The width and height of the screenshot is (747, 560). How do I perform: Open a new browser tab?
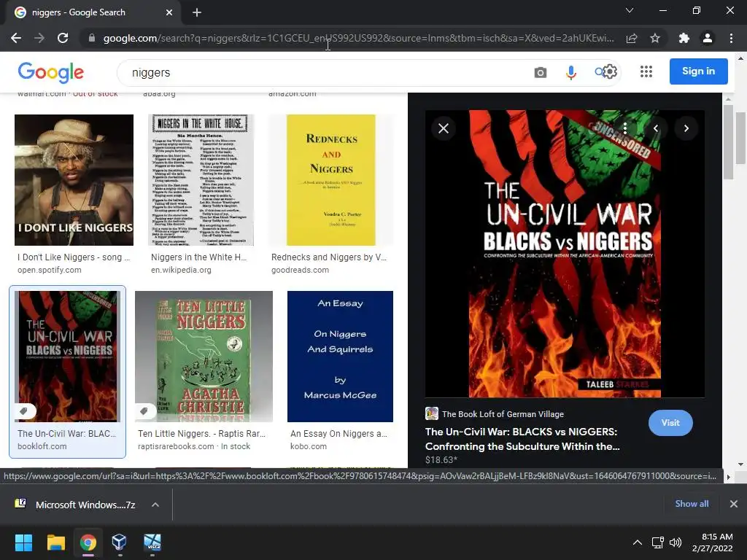click(197, 12)
